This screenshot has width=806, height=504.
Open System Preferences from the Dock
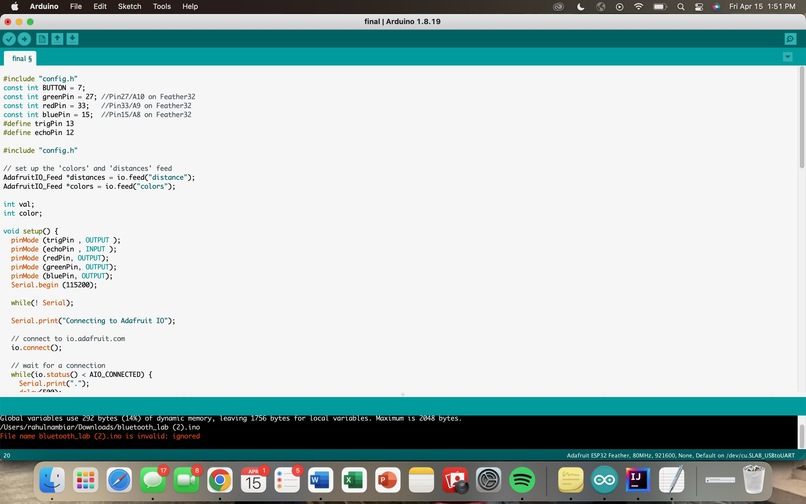pos(488,480)
